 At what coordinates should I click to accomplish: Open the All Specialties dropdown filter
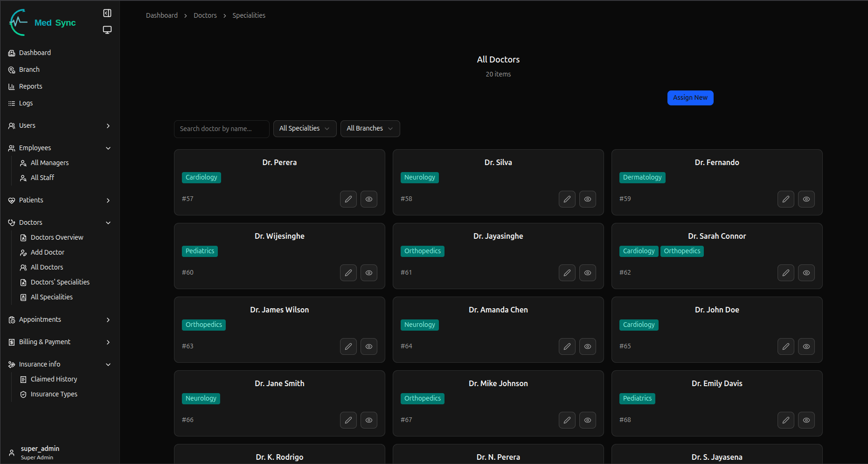pos(305,129)
